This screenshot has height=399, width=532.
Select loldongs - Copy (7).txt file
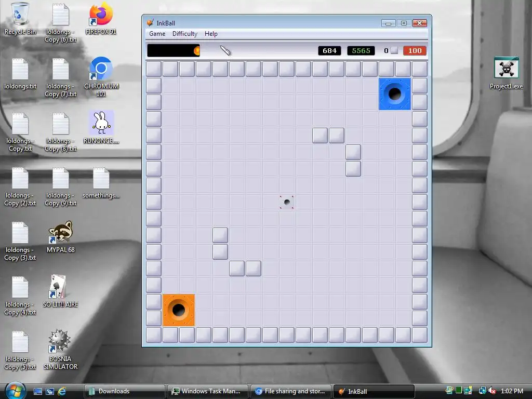61,77
